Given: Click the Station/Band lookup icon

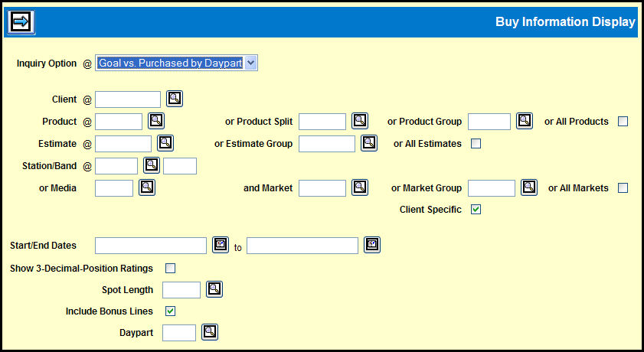Looking at the screenshot, I should point(151,165).
